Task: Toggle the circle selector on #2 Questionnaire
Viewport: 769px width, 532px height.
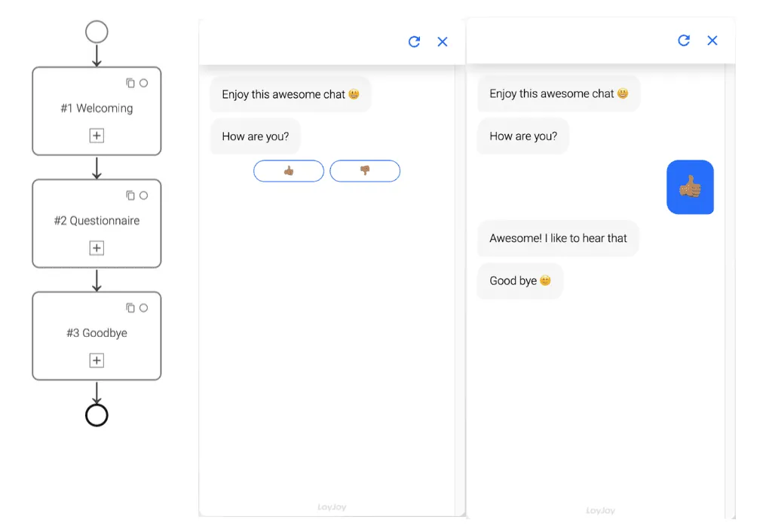Action: coord(142,195)
